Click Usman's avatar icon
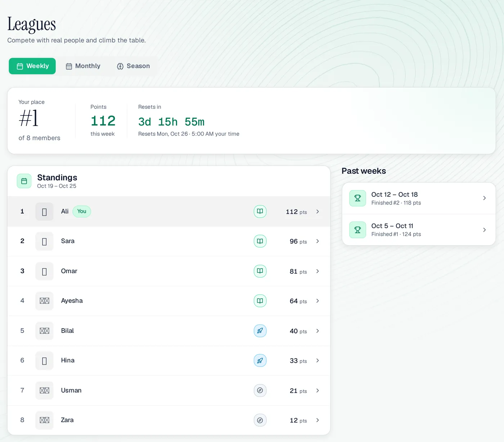The height and width of the screenshot is (442, 504). (44, 391)
